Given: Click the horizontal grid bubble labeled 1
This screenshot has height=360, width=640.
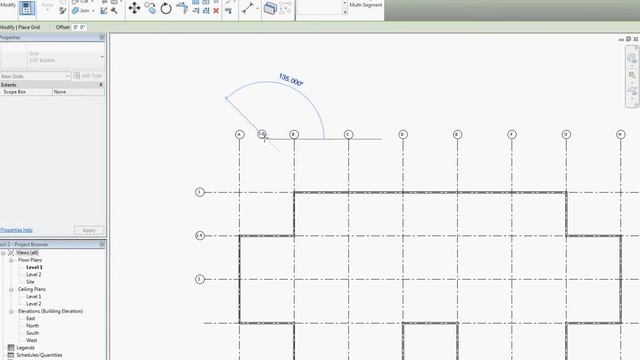Looking at the screenshot, I should (x=200, y=192).
